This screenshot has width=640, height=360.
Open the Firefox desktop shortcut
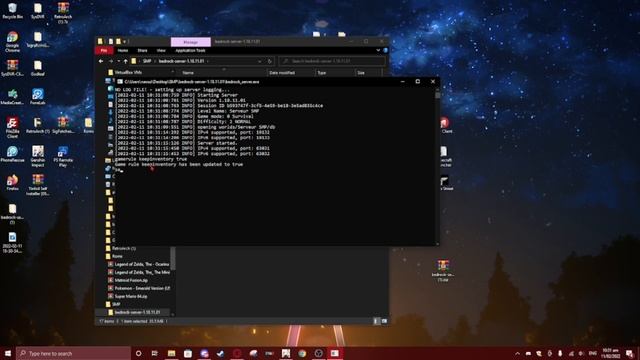click(12, 182)
